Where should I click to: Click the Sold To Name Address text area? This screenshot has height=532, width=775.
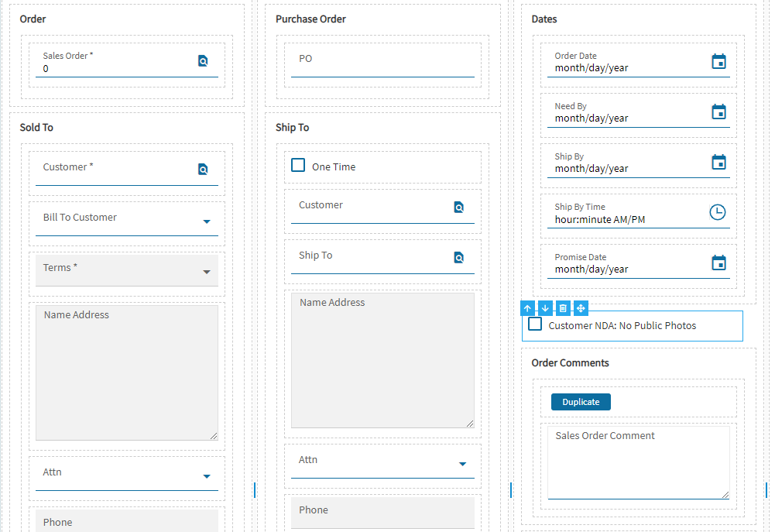(x=126, y=372)
